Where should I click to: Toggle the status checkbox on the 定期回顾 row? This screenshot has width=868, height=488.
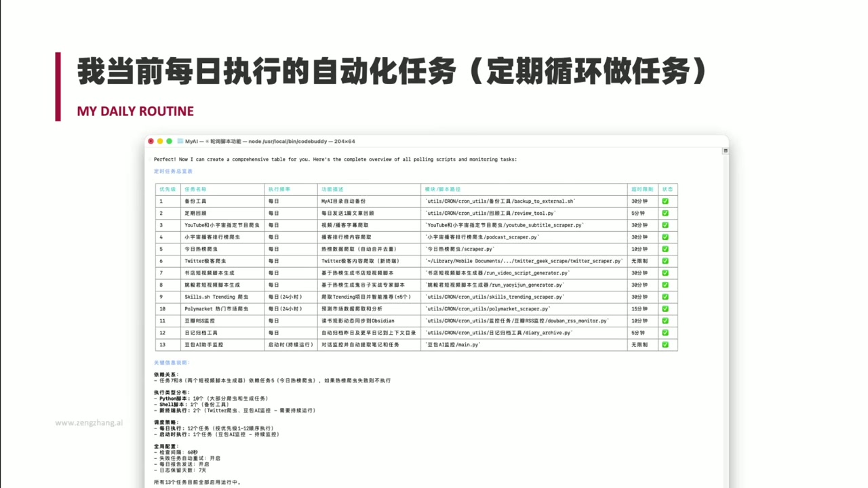(x=665, y=213)
